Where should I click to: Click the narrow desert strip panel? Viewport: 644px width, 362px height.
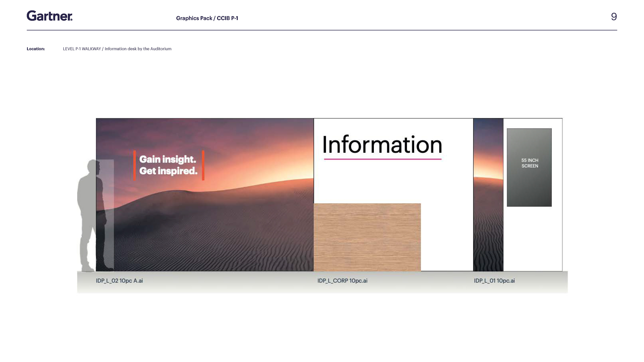coord(488,195)
